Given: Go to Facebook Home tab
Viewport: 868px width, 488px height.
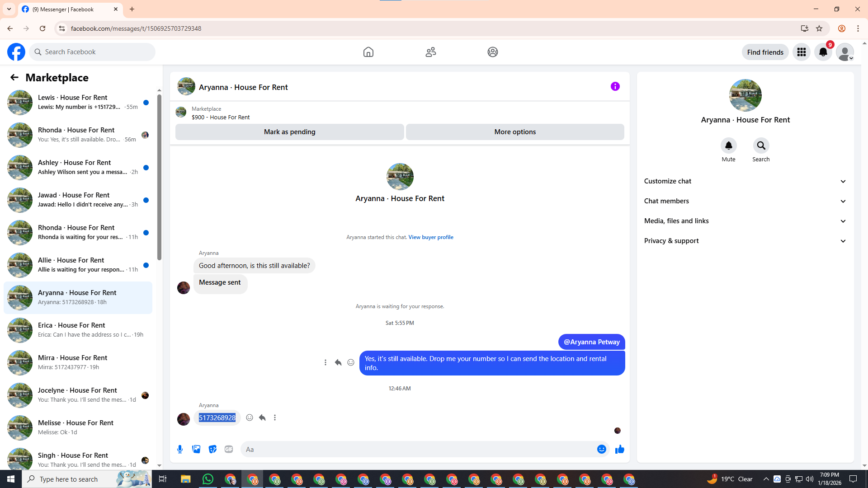Looking at the screenshot, I should (x=368, y=52).
